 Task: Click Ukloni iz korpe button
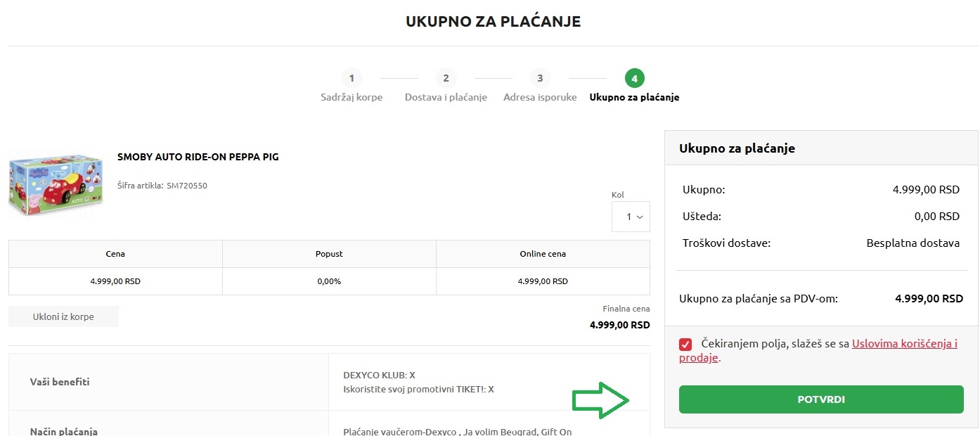point(63,316)
